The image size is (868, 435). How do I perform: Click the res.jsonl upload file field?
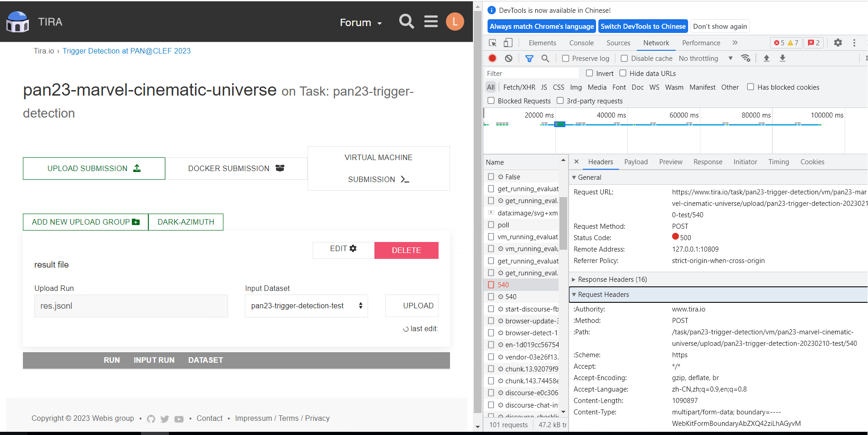click(x=131, y=306)
